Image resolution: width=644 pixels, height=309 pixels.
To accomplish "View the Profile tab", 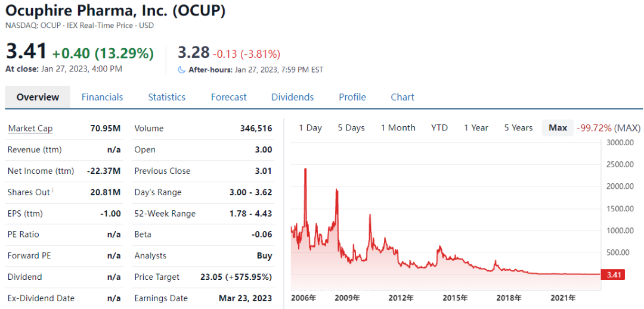I will click(x=352, y=97).
